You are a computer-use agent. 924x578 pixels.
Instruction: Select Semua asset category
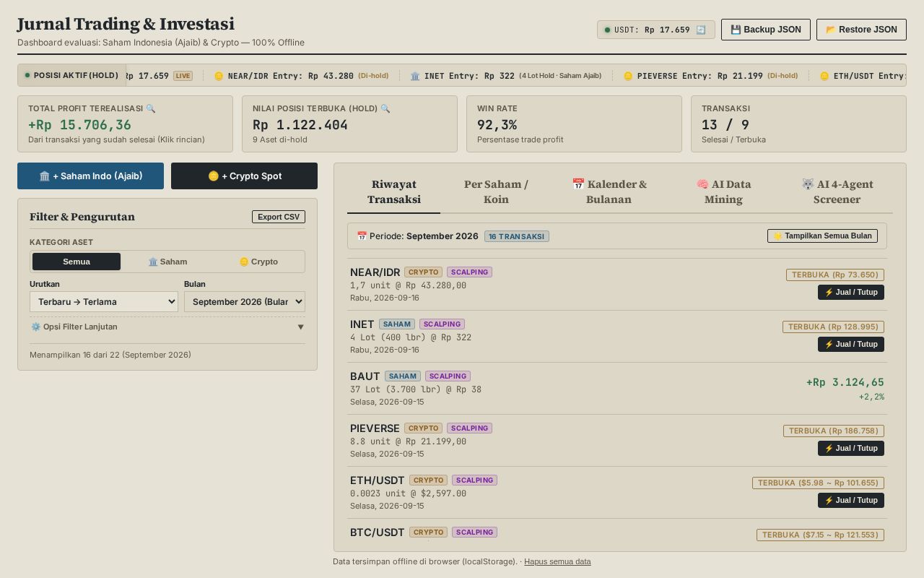click(77, 262)
